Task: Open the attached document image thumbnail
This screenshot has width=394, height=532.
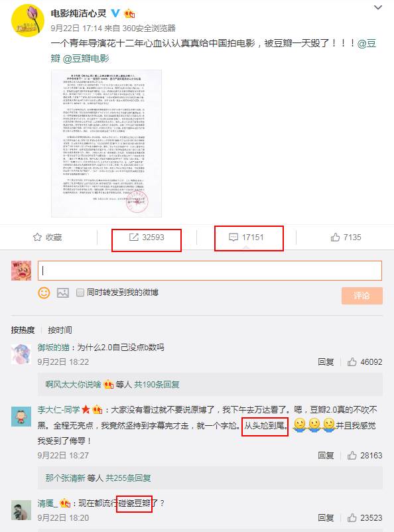Action: [106, 143]
